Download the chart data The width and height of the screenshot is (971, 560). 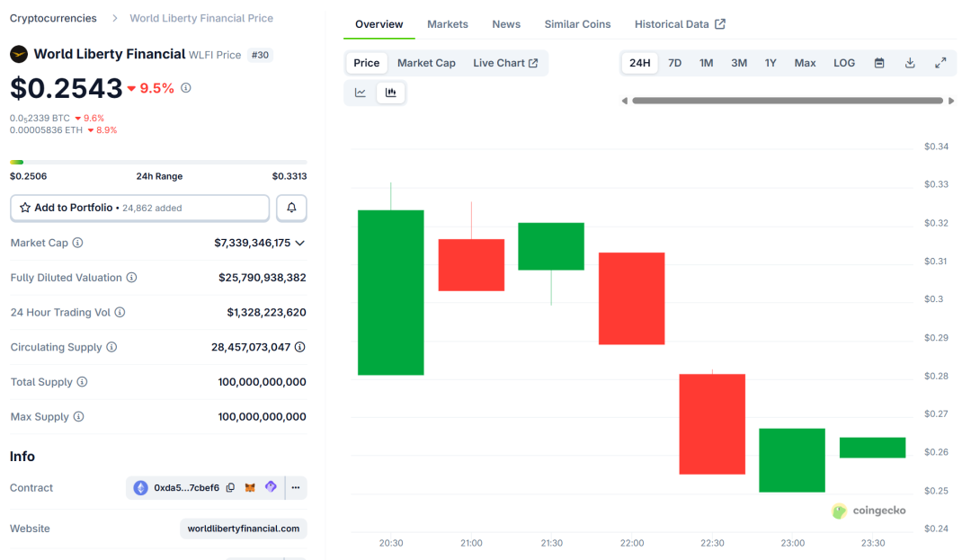point(910,63)
